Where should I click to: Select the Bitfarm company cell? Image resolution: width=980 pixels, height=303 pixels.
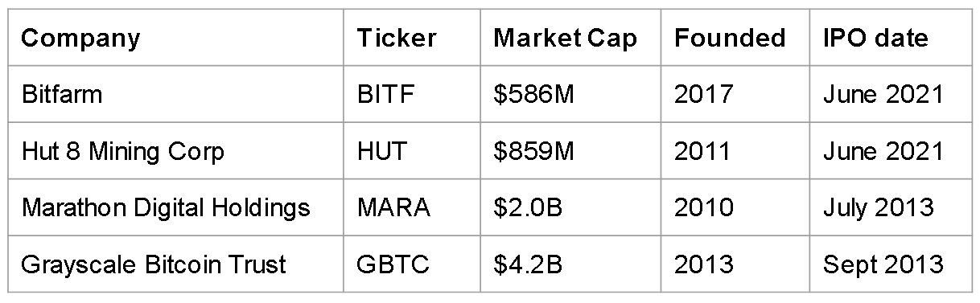tap(175, 94)
